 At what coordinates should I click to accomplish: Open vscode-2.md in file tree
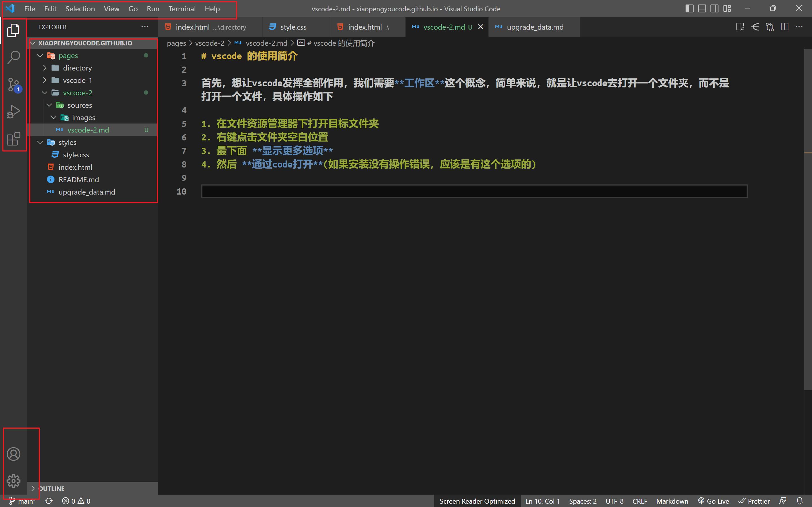[92, 130]
